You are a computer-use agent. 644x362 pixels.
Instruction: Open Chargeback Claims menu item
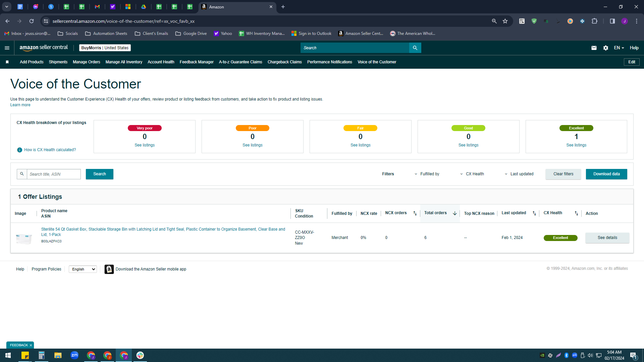pyautogui.click(x=285, y=62)
